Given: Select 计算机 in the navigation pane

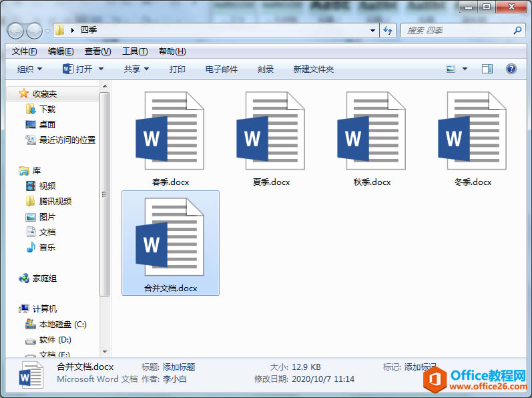Looking at the screenshot, I should pos(45,309).
